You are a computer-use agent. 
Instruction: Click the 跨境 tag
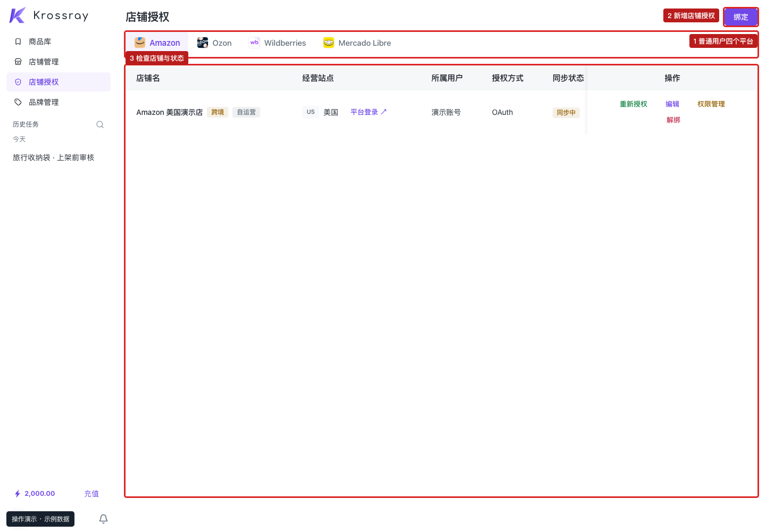point(218,112)
